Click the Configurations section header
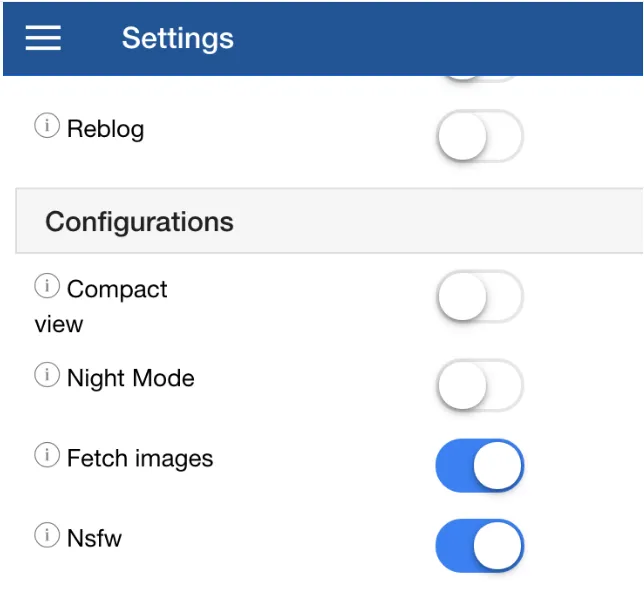Viewport: 644px width, 589px height. click(329, 221)
